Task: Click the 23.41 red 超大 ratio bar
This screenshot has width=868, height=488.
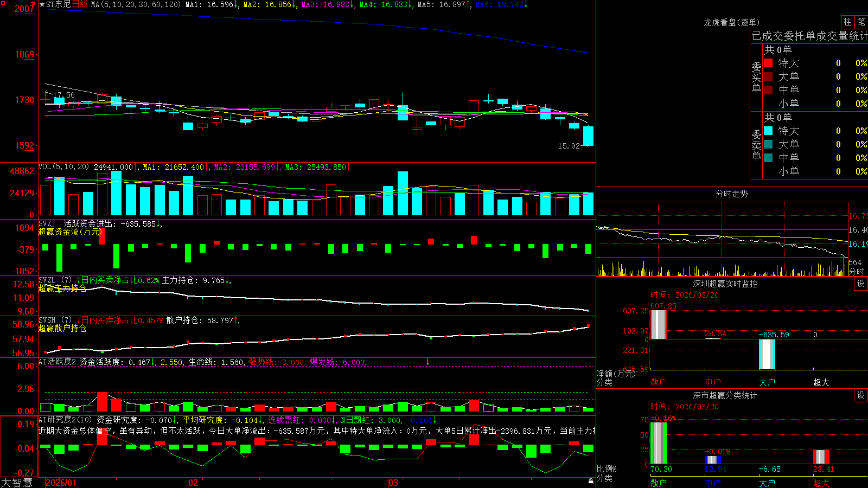Action: pyautogui.click(x=821, y=457)
